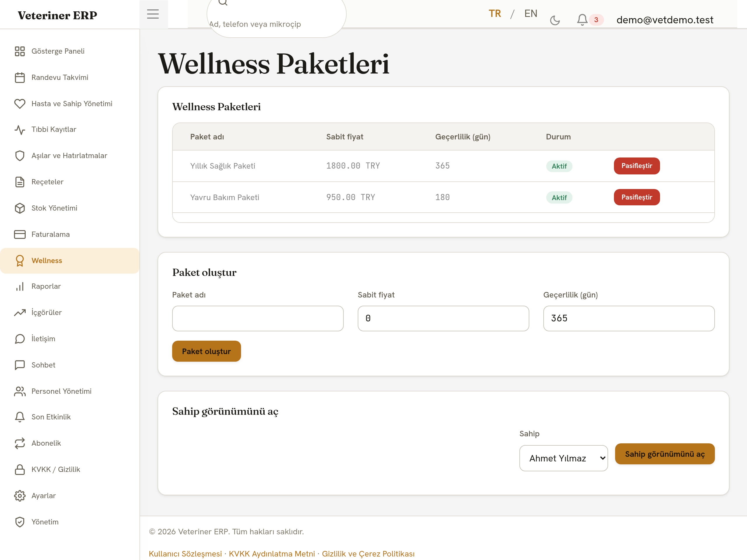Click the 950.00 TRY price cell

pyautogui.click(x=350, y=197)
